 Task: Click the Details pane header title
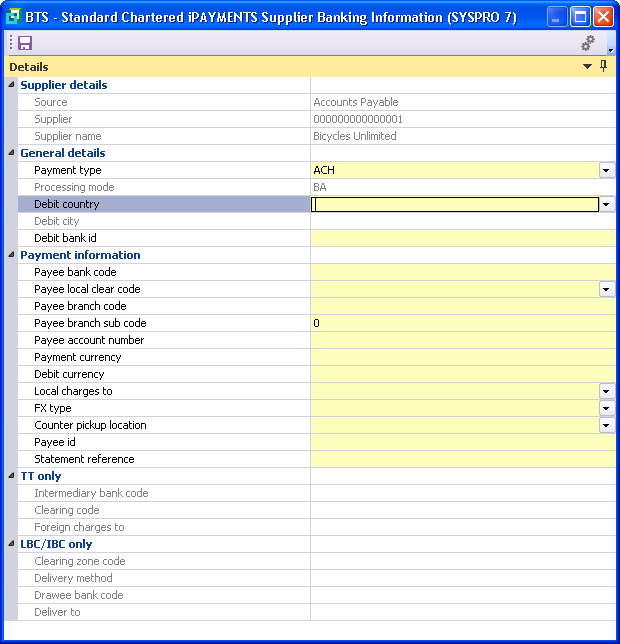pyautogui.click(x=29, y=67)
